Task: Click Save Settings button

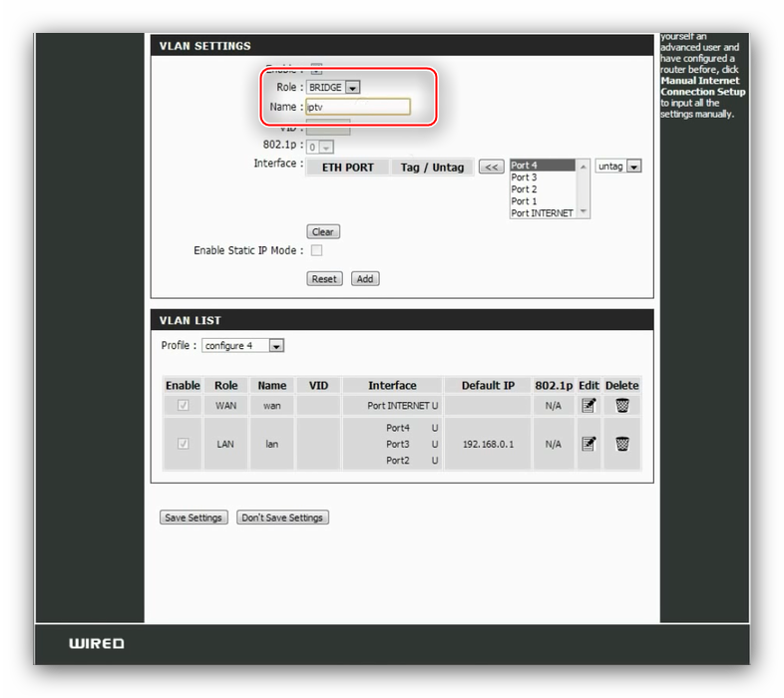Action: pyautogui.click(x=194, y=517)
